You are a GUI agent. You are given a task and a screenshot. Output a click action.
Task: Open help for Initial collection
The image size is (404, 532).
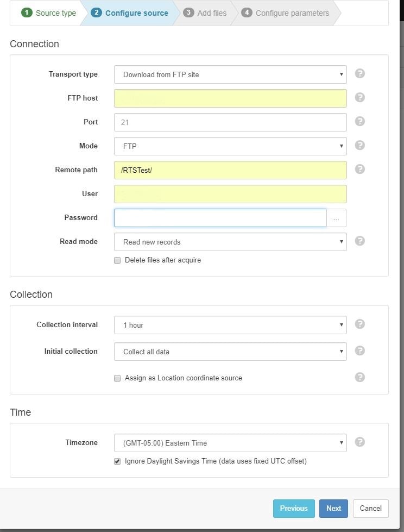359,351
